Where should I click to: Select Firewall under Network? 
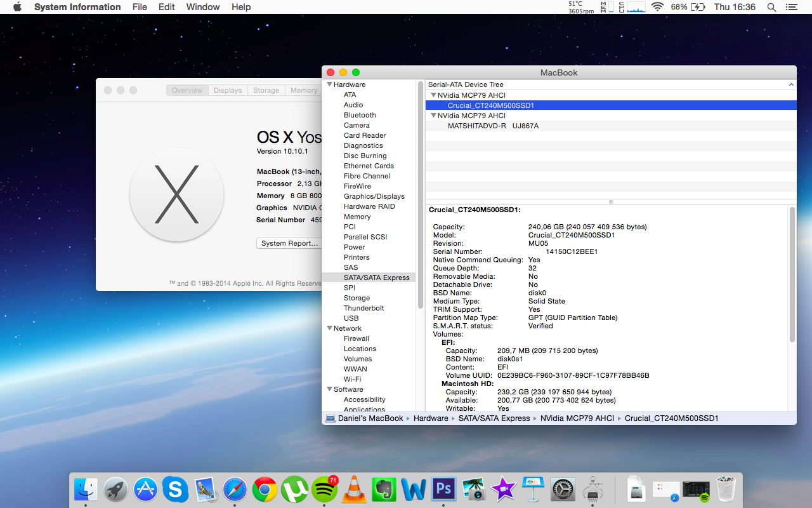click(x=357, y=338)
